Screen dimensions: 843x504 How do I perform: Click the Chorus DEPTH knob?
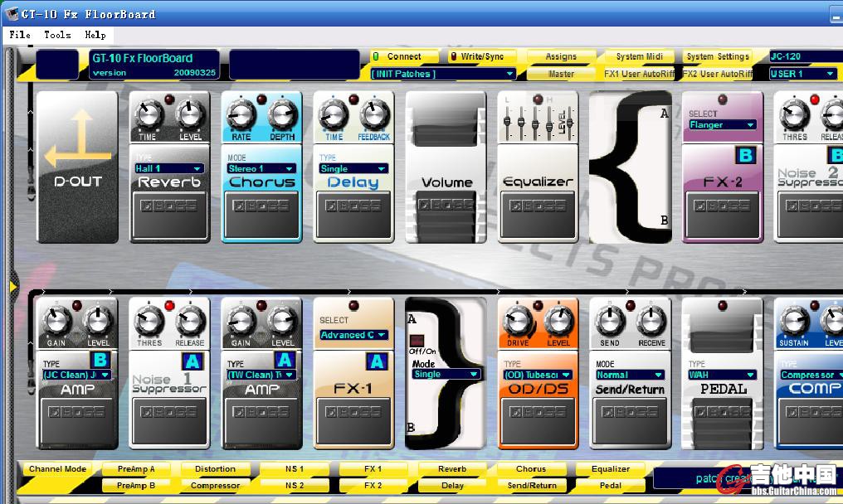[x=282, y=114]
